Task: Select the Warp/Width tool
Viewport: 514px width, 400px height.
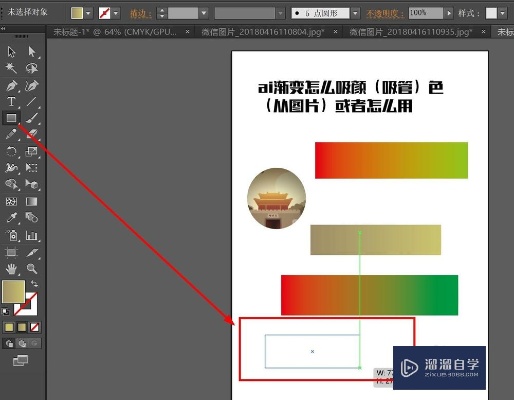Action: click(11, 167)
